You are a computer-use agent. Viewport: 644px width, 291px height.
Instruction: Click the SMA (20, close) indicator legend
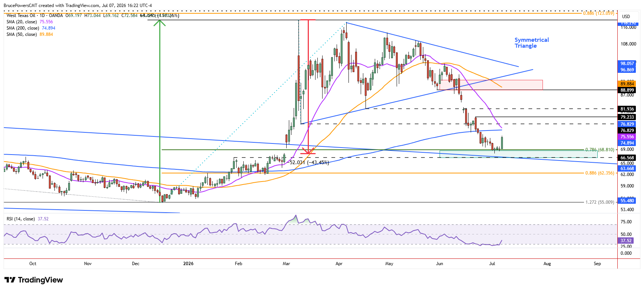[30, 22]
